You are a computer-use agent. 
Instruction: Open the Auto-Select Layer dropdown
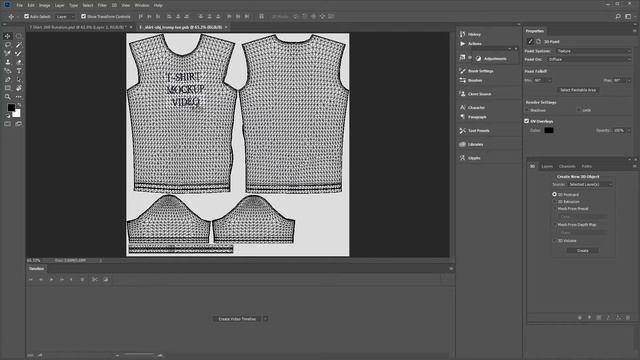tap(65, 17)
